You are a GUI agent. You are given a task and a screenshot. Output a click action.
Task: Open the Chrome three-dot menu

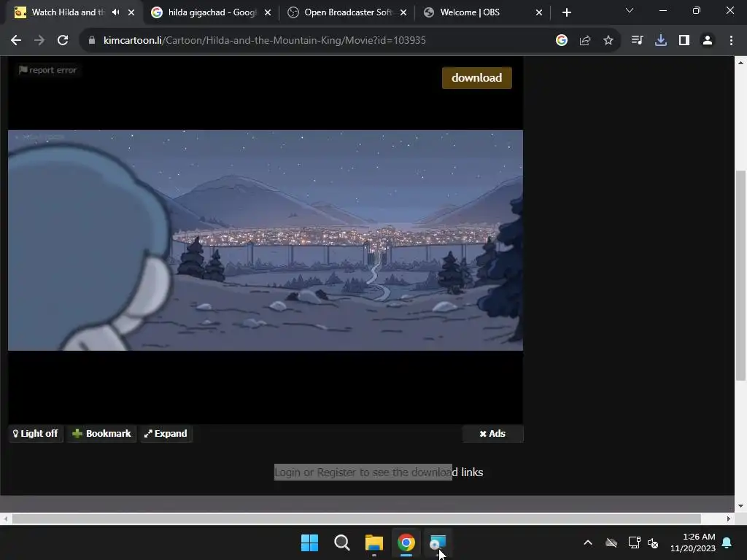[x=731, y=41]
